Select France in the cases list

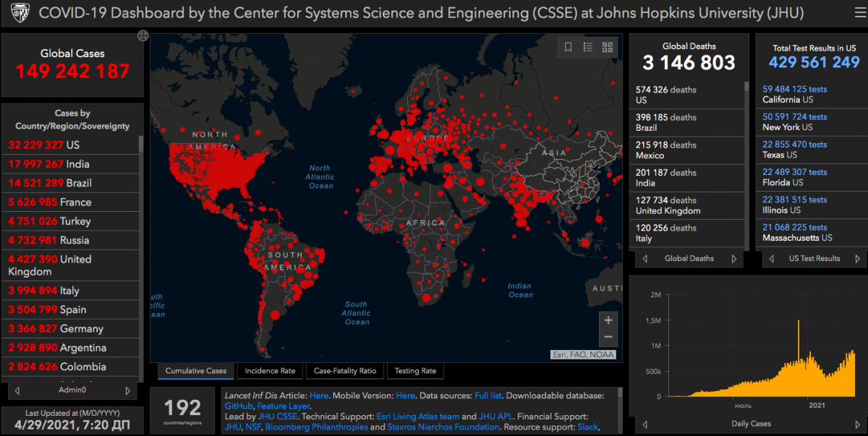click(71, 202)
